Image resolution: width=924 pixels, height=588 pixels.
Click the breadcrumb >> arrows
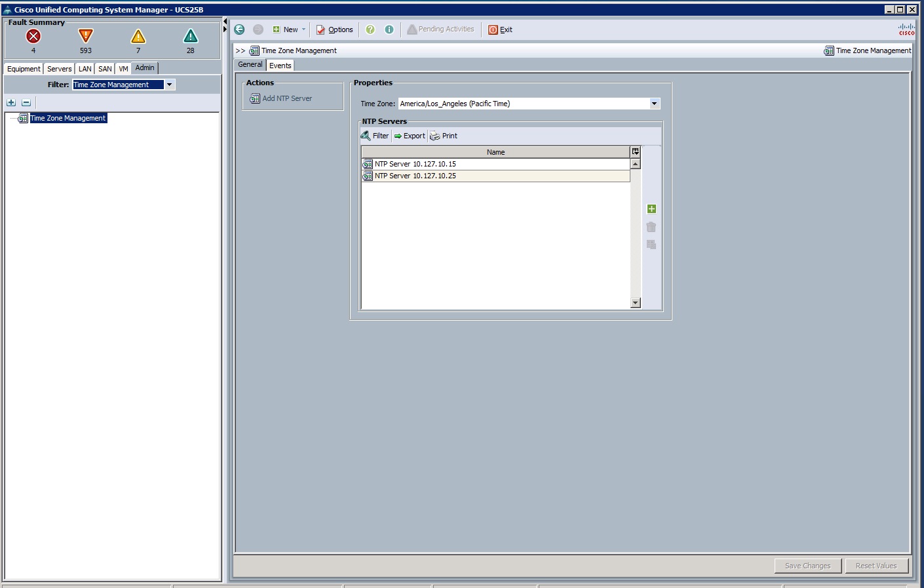241,50
